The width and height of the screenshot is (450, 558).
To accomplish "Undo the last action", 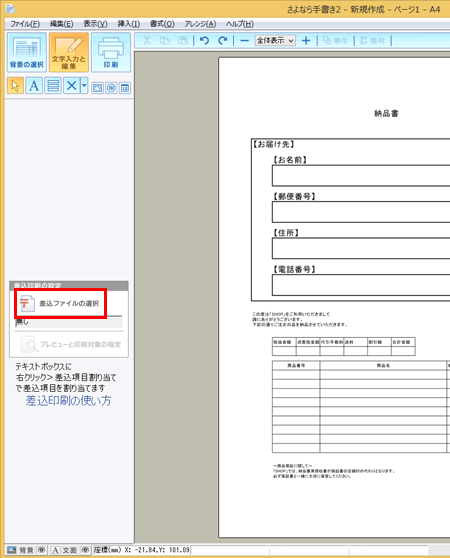I will coord(204,41).
